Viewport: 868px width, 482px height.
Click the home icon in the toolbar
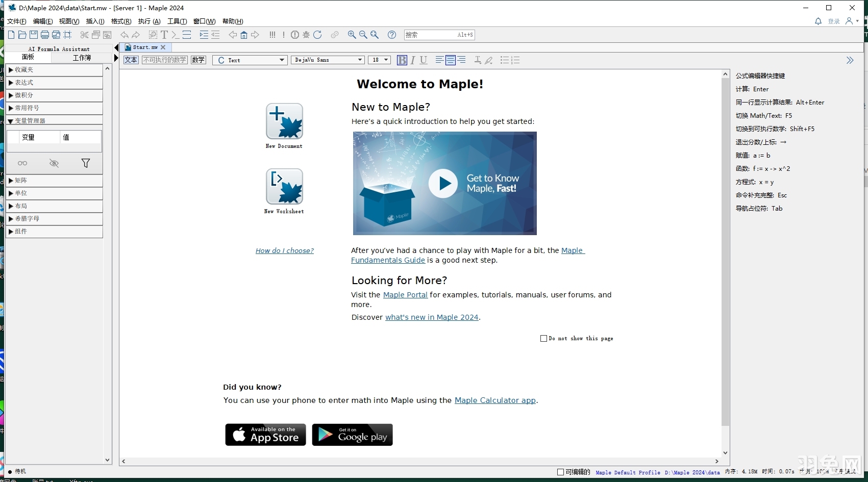click(x=244, y=35)
